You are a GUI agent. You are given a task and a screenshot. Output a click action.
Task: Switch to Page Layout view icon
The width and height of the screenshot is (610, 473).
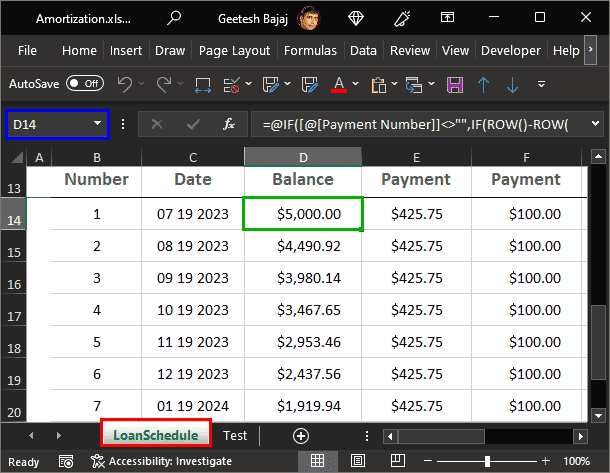(358, 461)
